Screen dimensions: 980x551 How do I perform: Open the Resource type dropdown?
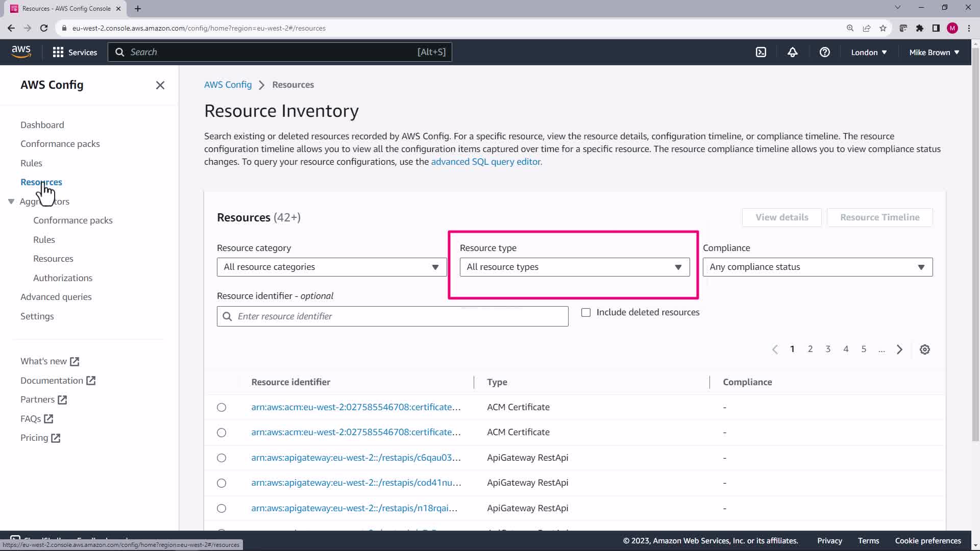pos(574,267)
